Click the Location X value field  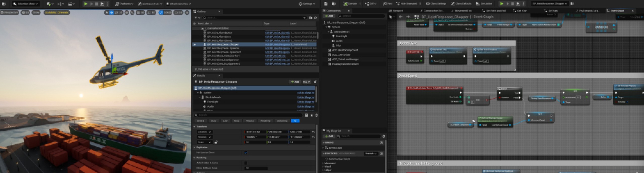tap(255, 132)
